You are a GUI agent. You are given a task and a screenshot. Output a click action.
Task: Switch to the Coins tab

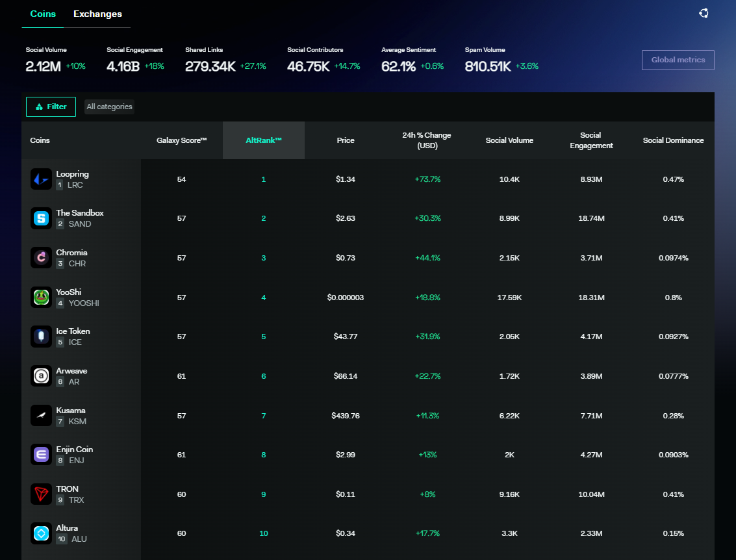43,14
